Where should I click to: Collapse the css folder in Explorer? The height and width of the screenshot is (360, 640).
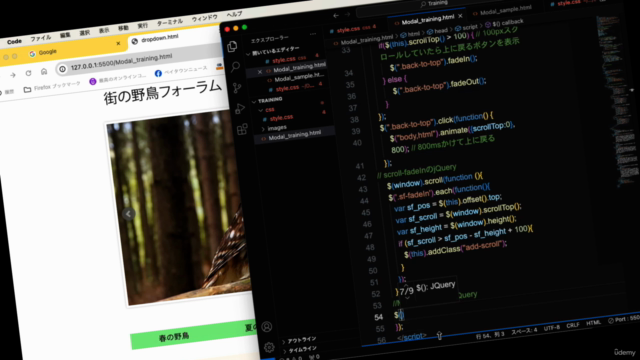pyautogui.click(x=267, y=110)
